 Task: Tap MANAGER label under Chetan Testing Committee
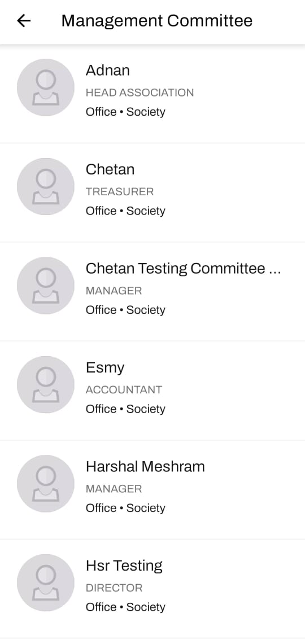coord(114,291)
